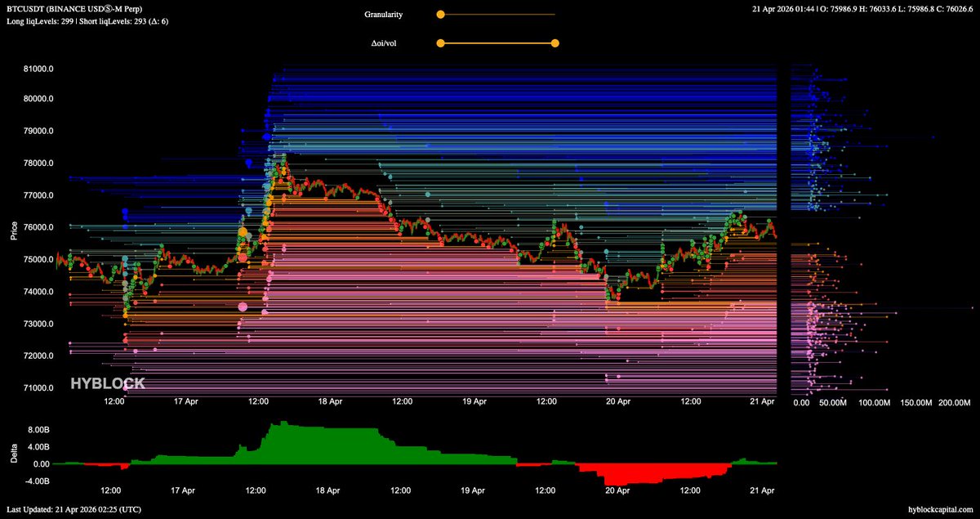This screenshot has width=980, height=519.
Task: Click the large red liquidation bubble near 75000
Action: click(243, 257)
